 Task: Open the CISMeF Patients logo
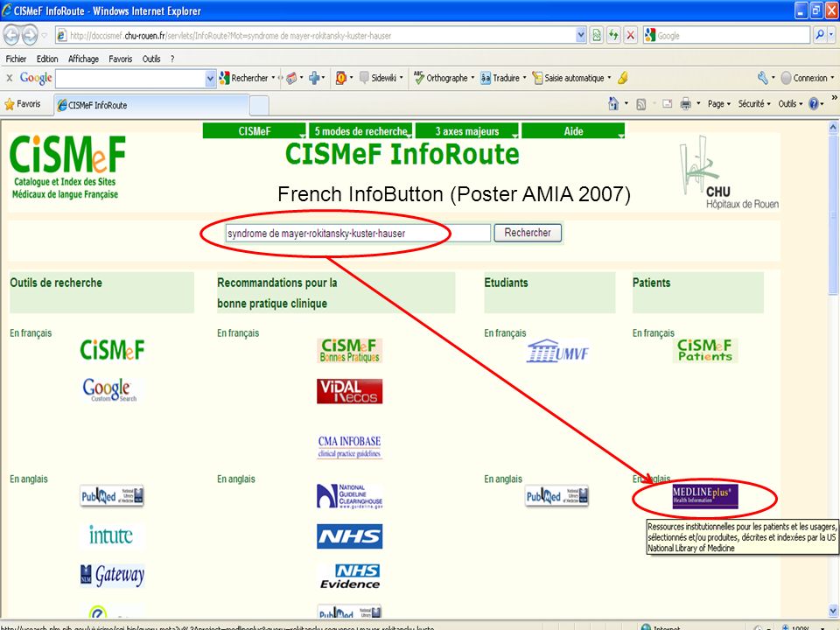pos(705,350)
